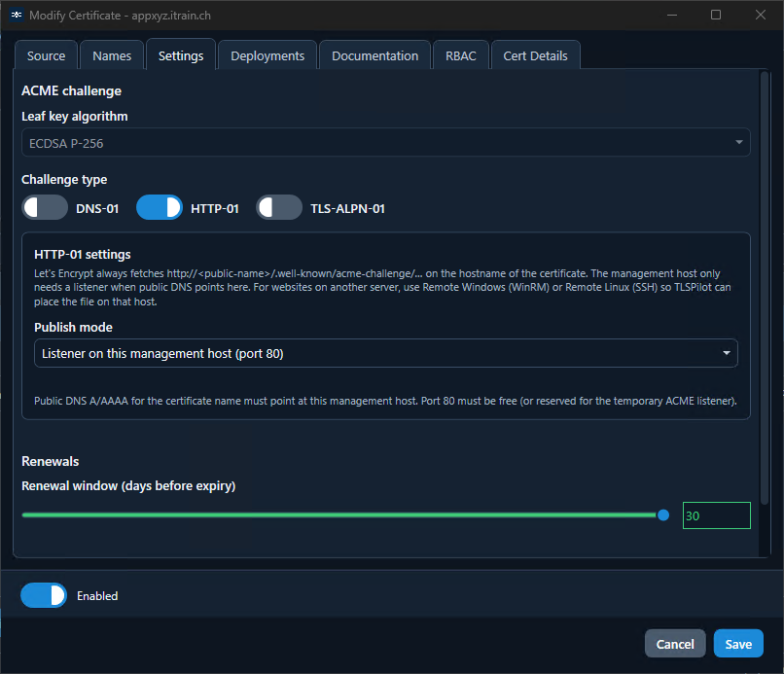This screenshot has width=784, height=674.
Task: Click the 'Renewals' heading text
Action: pos(50,461)
